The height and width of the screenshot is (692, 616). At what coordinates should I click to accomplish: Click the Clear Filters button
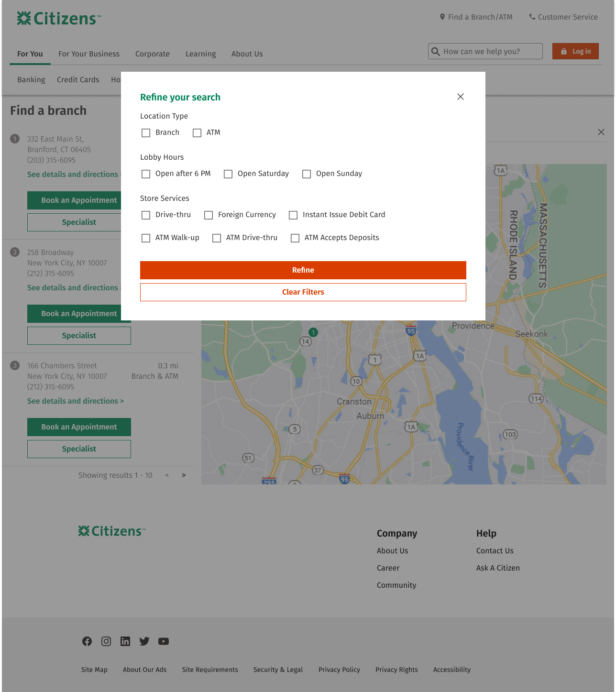tap(303, 292)
